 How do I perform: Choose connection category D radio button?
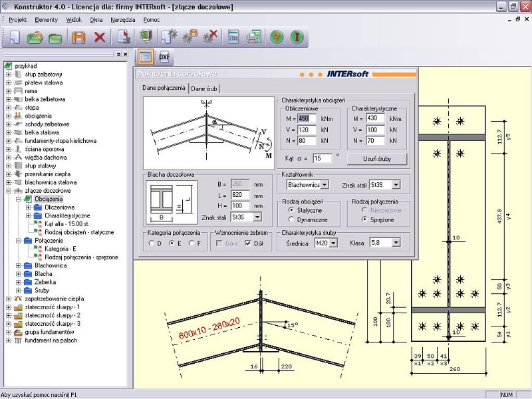coord(152,243)
